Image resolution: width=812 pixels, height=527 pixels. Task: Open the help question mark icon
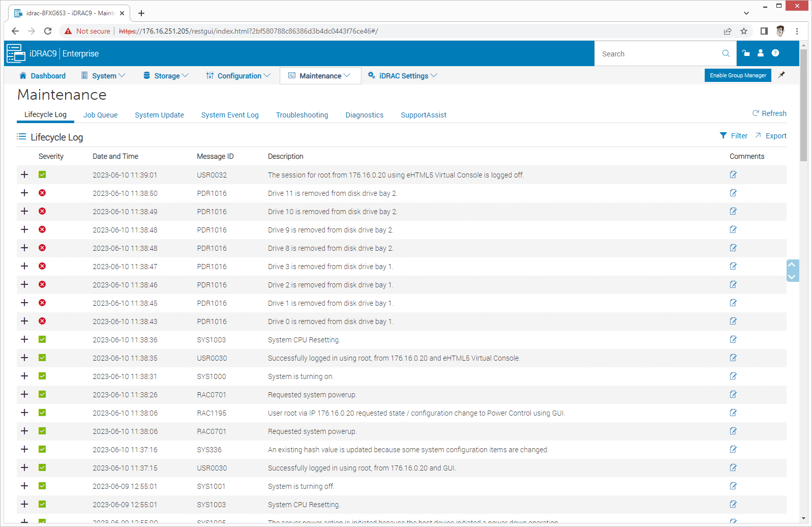[x=775, y=53]
